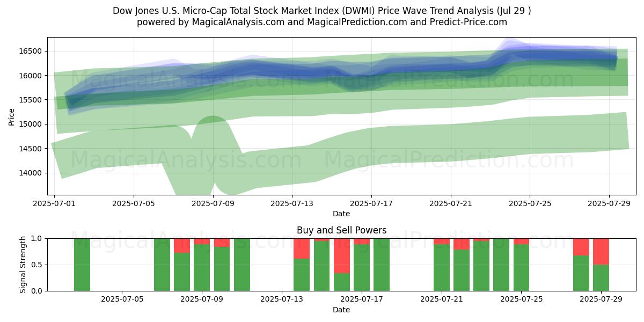Select the 2025-07-25 date tick on price chart
The width and height of the screenshot is (644, 322).
coord(530,204)
